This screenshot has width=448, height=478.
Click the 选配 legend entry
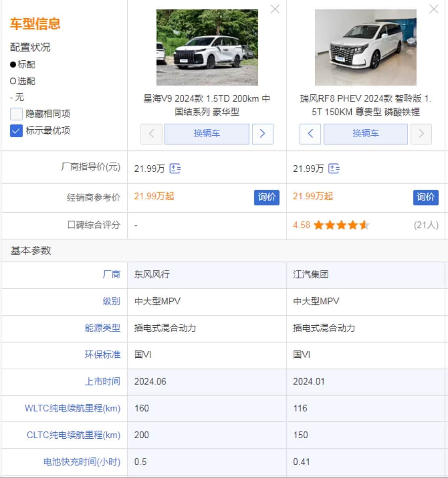pyautogui.click(x=23, y=81)
